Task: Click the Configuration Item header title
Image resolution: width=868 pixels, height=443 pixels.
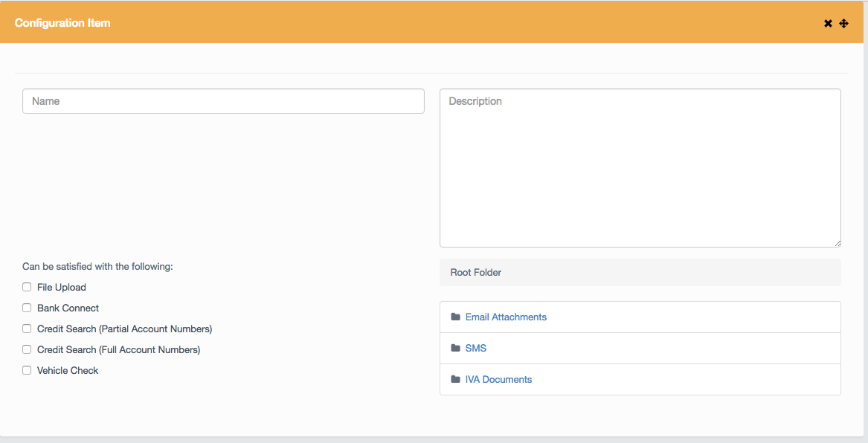Action: (62, 23)
